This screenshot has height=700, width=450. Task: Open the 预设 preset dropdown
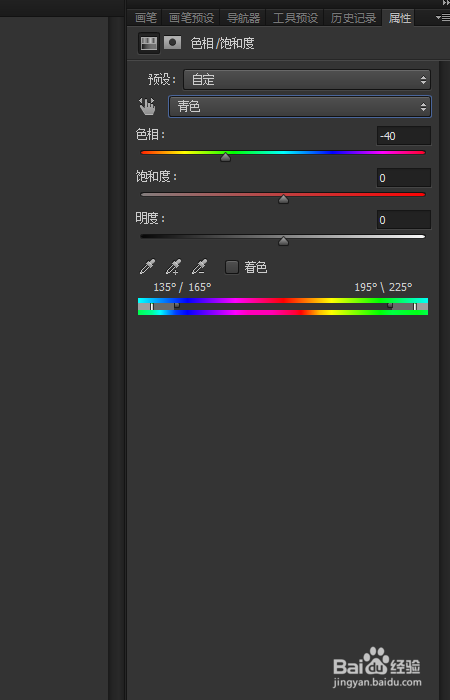[x=307, y=80]
